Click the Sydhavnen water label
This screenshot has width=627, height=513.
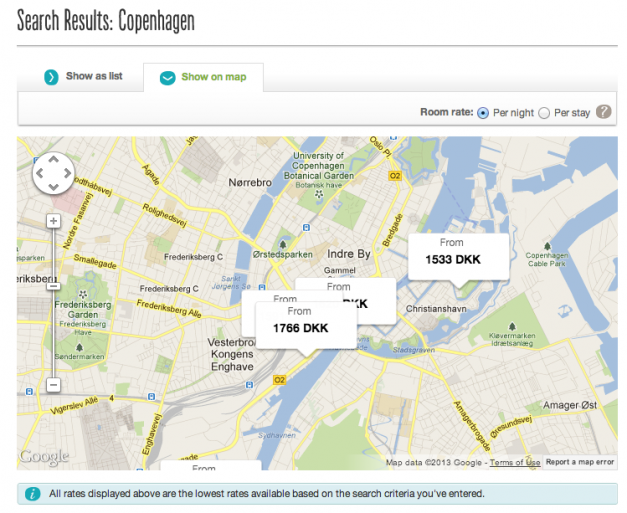coord(277,435)
